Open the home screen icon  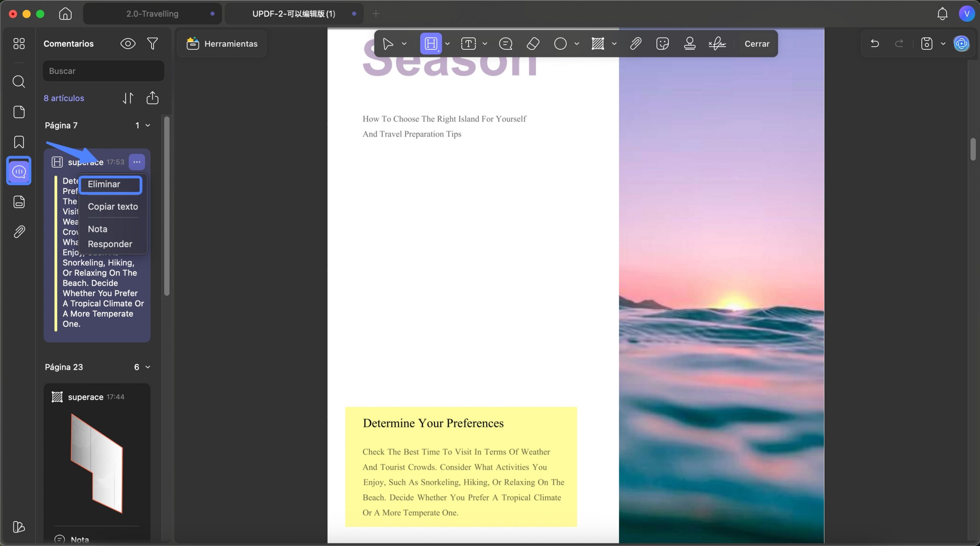pos(65,14)
